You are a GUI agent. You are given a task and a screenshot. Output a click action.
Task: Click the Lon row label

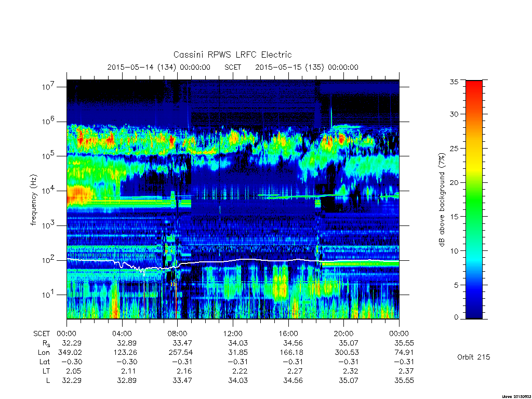44,353
